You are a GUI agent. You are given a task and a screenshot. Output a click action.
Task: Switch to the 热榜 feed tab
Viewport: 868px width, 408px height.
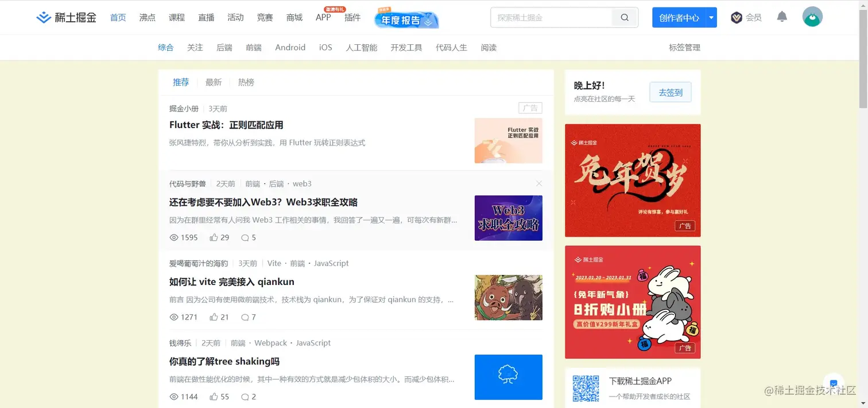[x=246, y=82]
